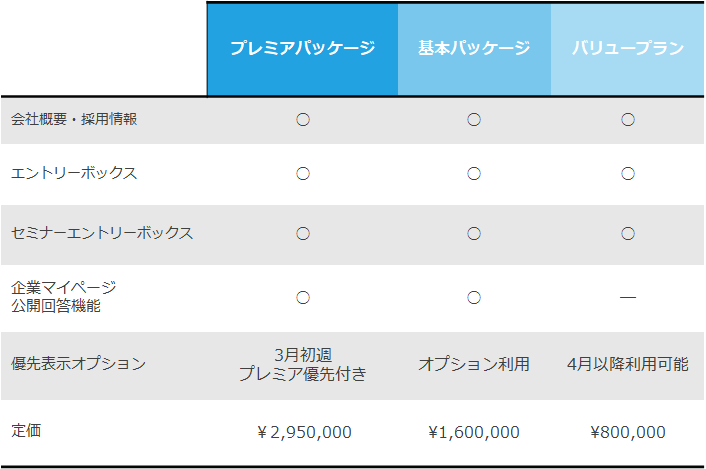Click the 優先表示オプション row label
The width and height of the screenshot is (706, 469).
pyautogui.click(x=78, y=364)
